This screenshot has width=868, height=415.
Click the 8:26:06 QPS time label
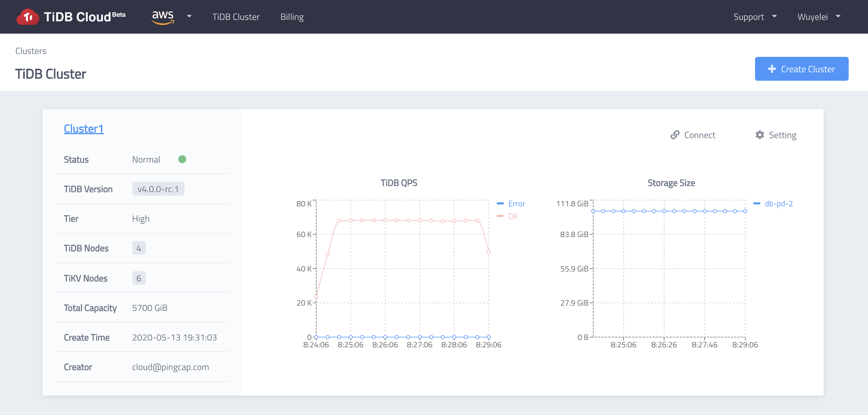[x=385, y=345]
